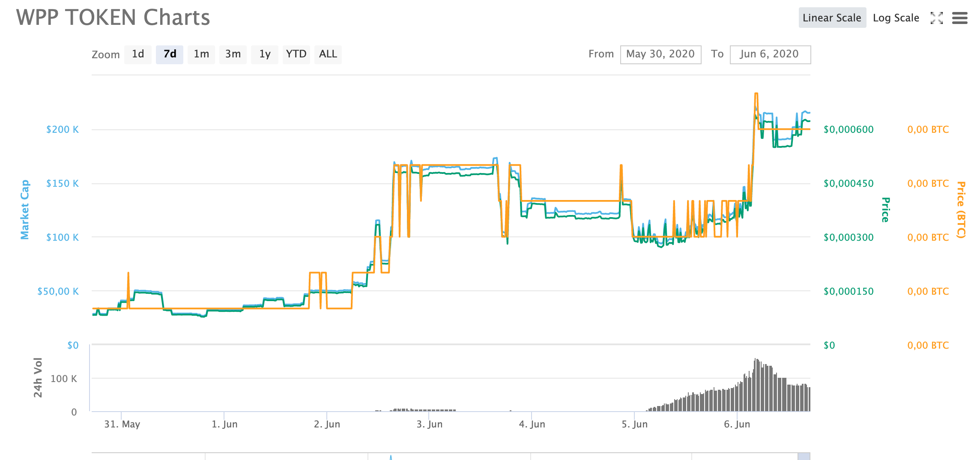The width and height of the screenshot is (980, 460).
Task: Click the 2. Jun date label
Action: (327, 424)
